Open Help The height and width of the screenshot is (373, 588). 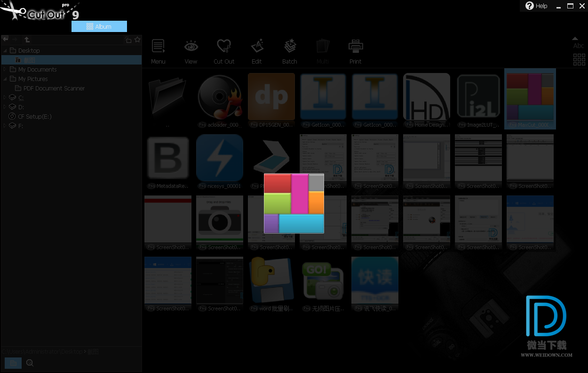[x=536, y=6]
